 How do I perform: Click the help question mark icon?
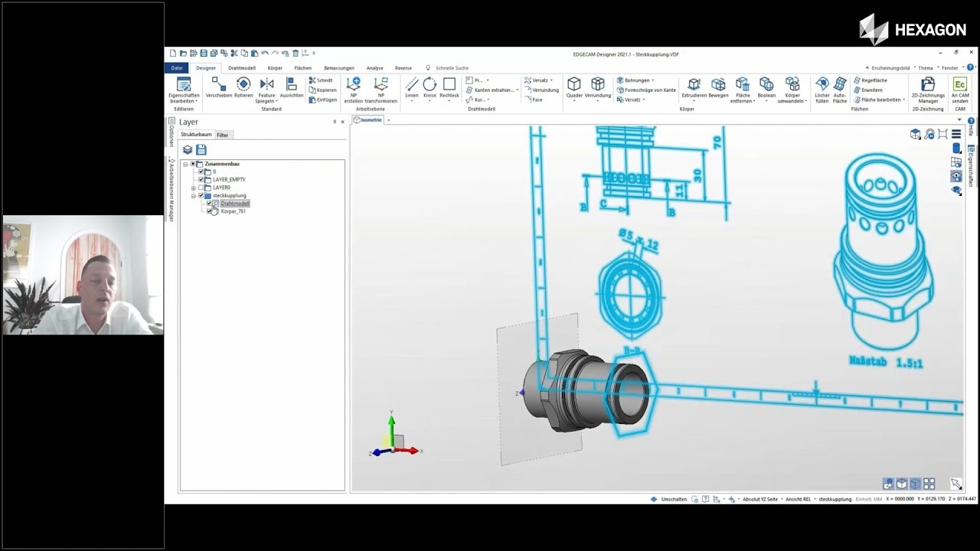click(x=970, y=67)
